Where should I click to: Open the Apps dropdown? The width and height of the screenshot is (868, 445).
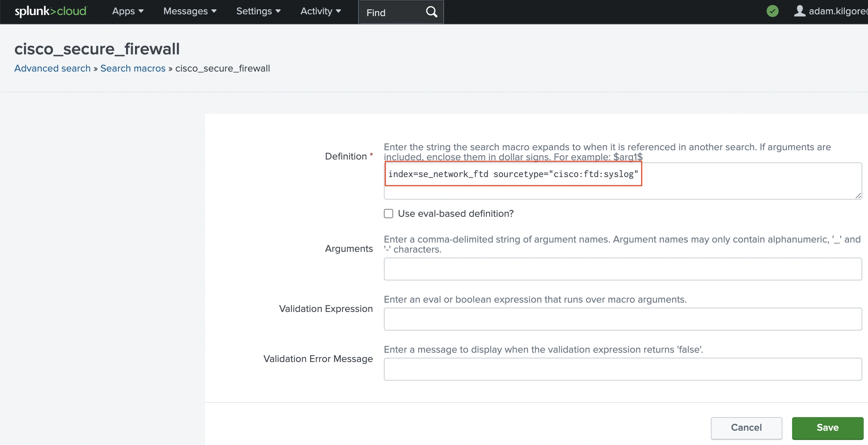(x=127, y=11)
